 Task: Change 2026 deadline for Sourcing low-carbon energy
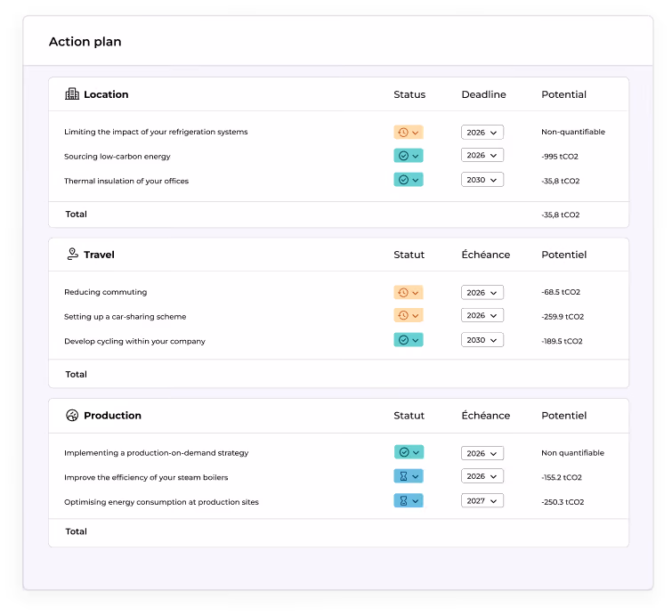click(482, 155)
